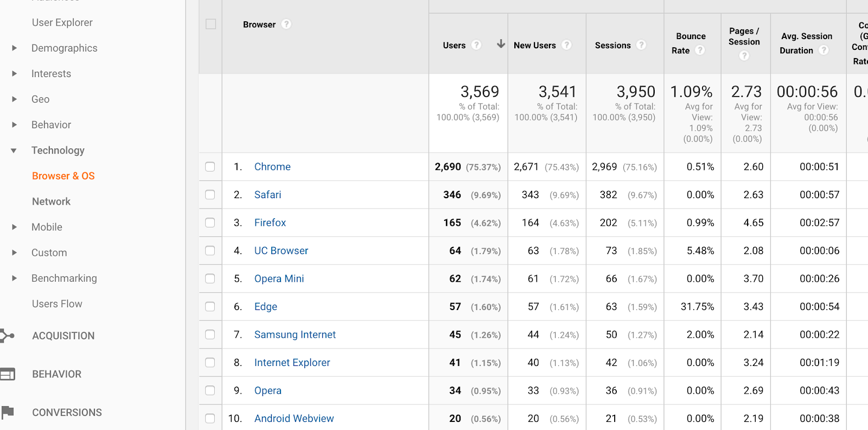Open the ACQUISITION section

click(x=63, y=336)
